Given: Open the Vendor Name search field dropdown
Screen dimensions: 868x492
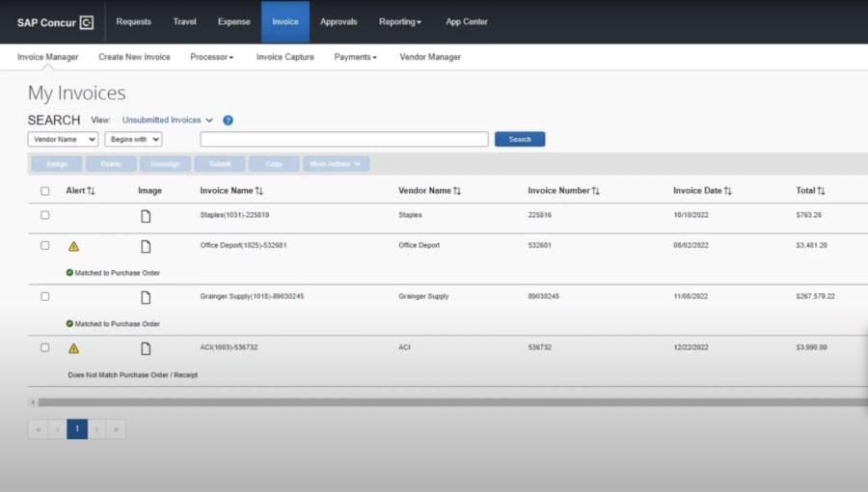Looking at the screenshot, I should (63, 140).
